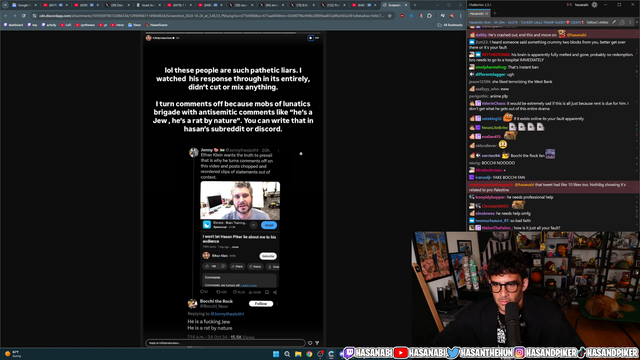Click the send icon beside reply field

click(x=317, y=343)
